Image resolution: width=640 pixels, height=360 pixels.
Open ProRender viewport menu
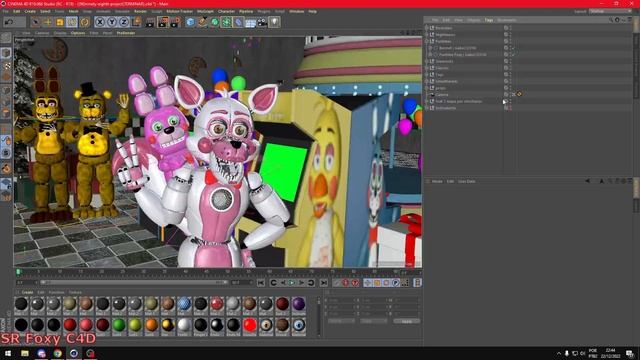(126, 33)
